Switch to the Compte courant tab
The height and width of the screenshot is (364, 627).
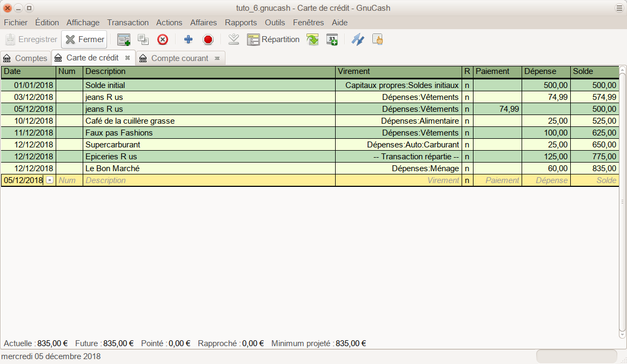pyautogui.click(x=179, y=58)
